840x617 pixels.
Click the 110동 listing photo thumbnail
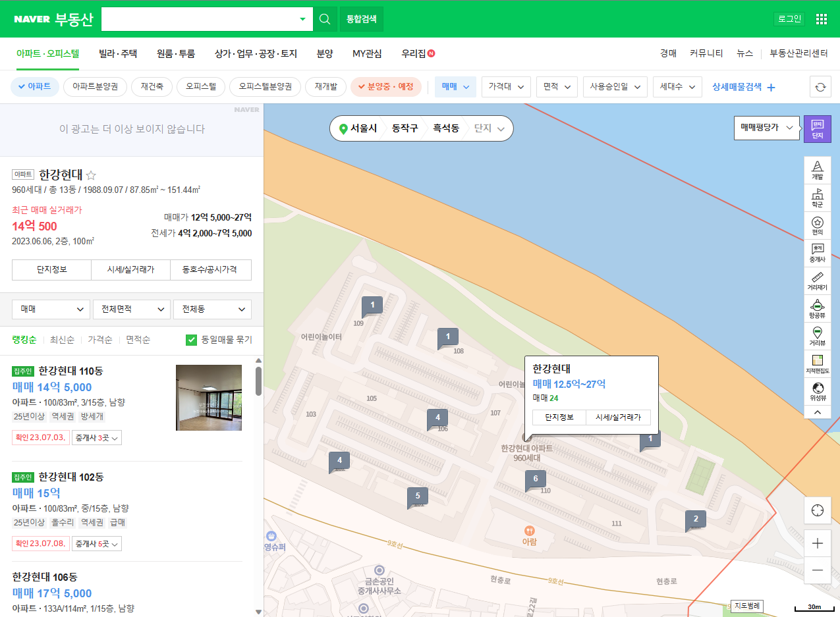(209, 398)
